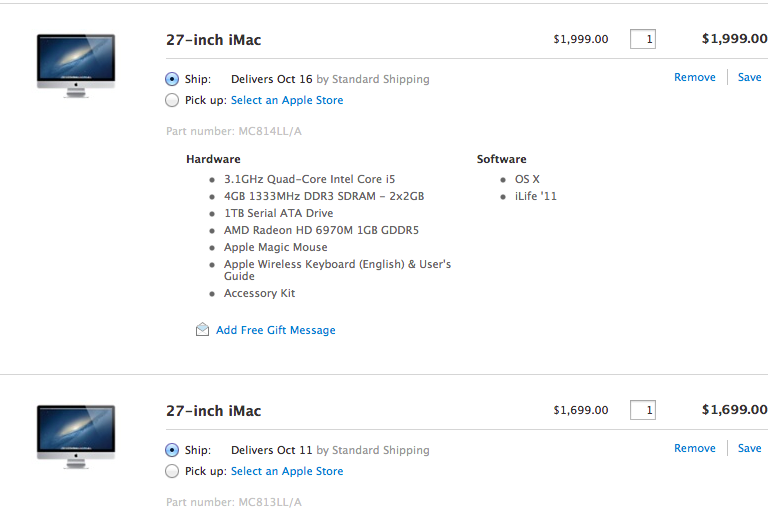
Task: Open the first 27-inch iMac title
Action: (214, 40)
